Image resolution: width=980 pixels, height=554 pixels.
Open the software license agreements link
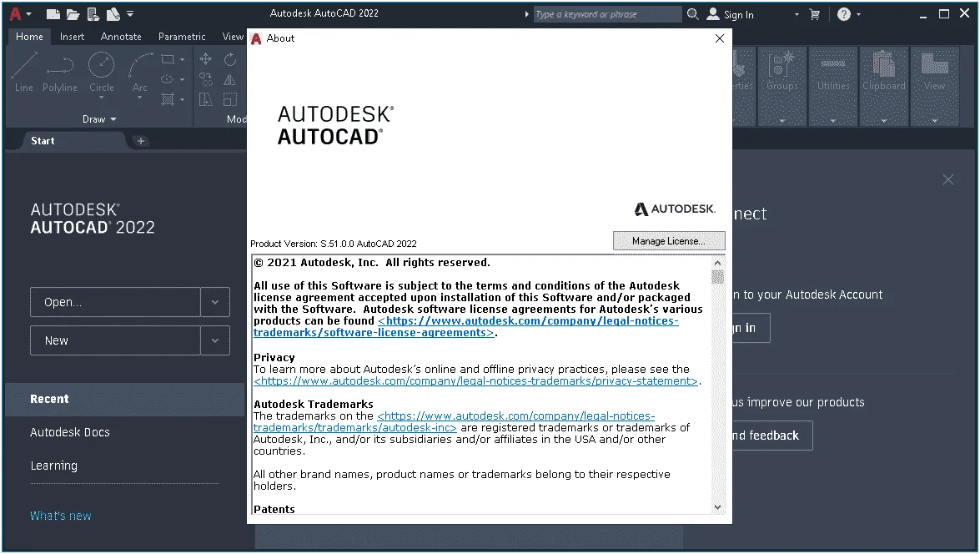click(x=465, y=326)
